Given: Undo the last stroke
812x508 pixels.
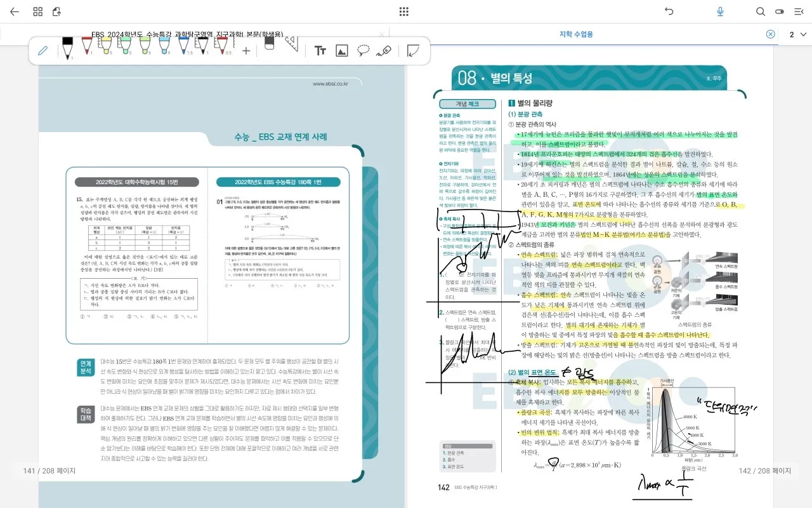Looking at the screenshot, I should [669, 11].
